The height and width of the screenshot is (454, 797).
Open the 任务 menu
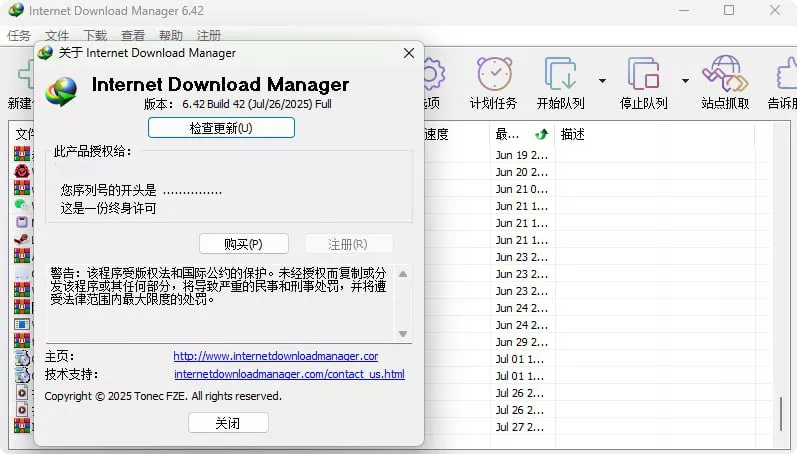(x=19, y=35)
